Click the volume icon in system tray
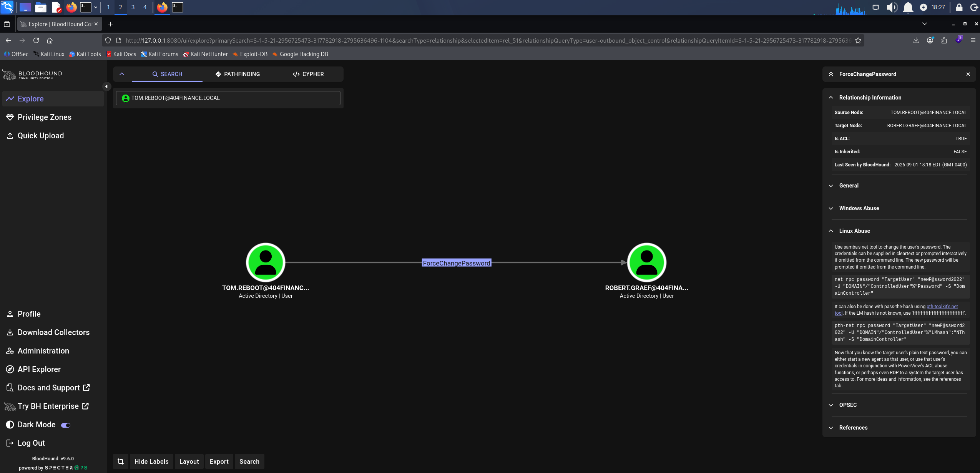980x473 pixels. pos(892,7)
